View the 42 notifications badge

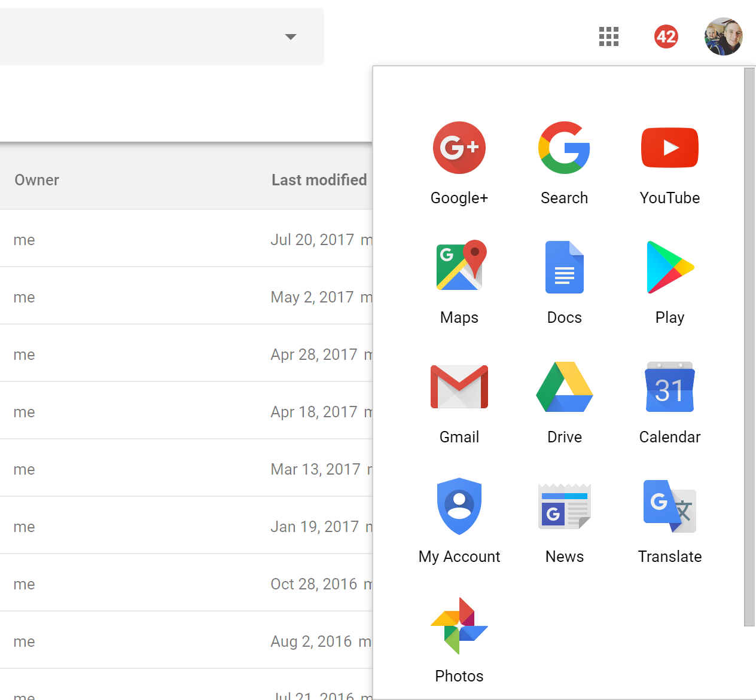(666, 36)
